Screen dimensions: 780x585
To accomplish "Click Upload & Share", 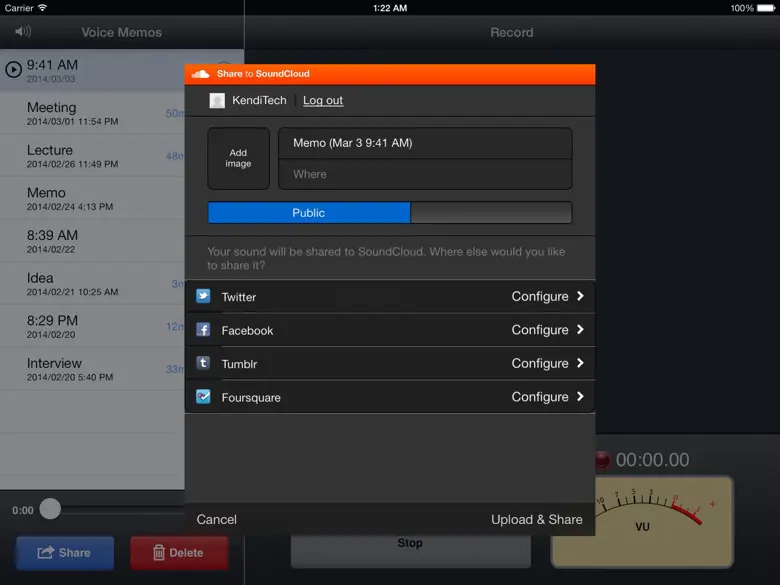I will [537, 519].
